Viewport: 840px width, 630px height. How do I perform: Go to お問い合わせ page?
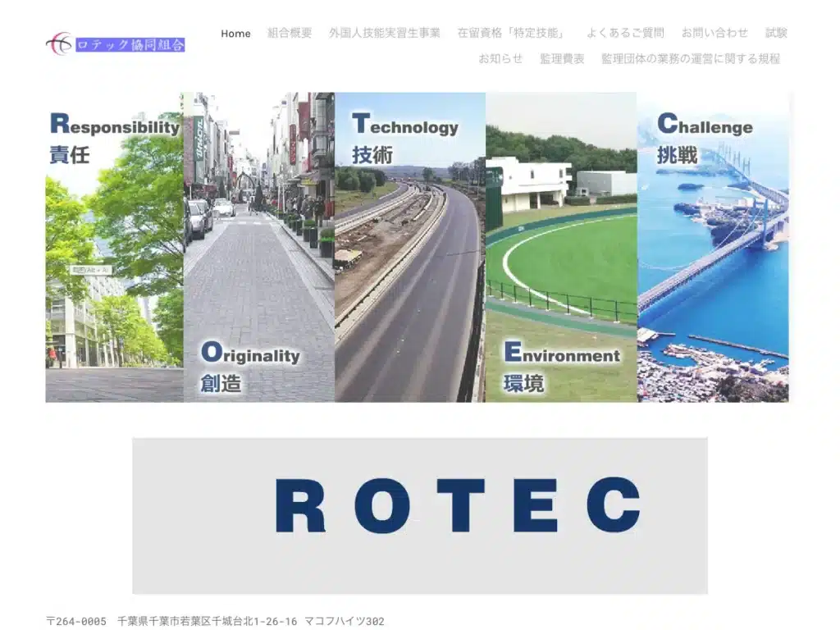(x=714, y=33)
